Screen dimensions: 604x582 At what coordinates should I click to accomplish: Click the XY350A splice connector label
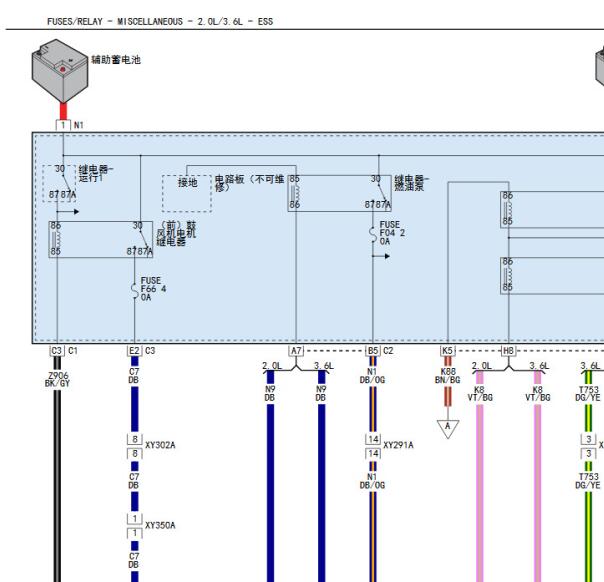pos(160,525)
